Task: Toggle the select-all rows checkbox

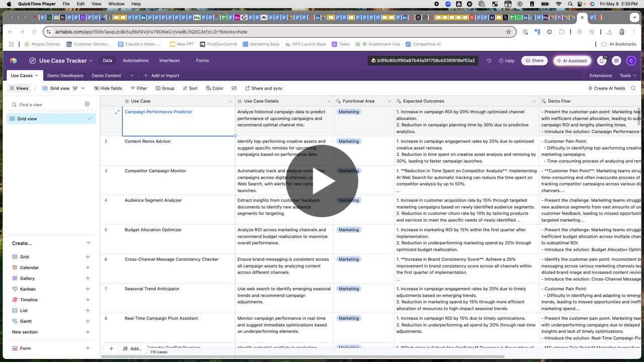Action: click(106, 101)
